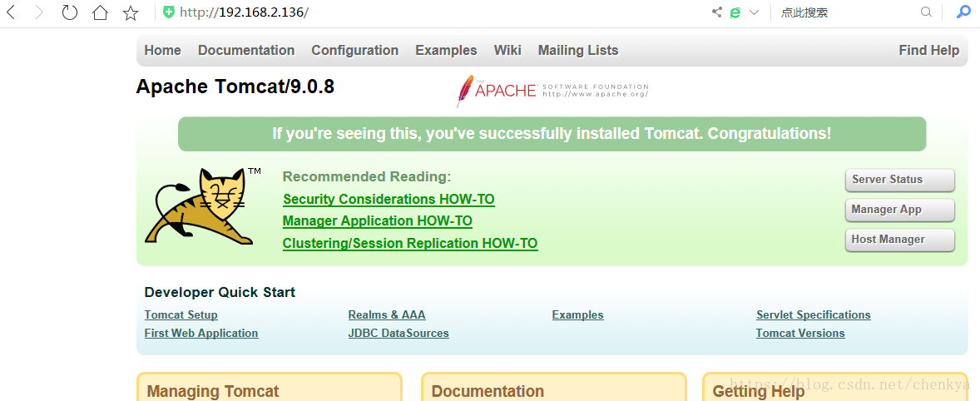Open Clustering/Session Replication HOW-TO link
This screenshot has height=401, width=980.
pyautogui.click(x=410, y=244)
